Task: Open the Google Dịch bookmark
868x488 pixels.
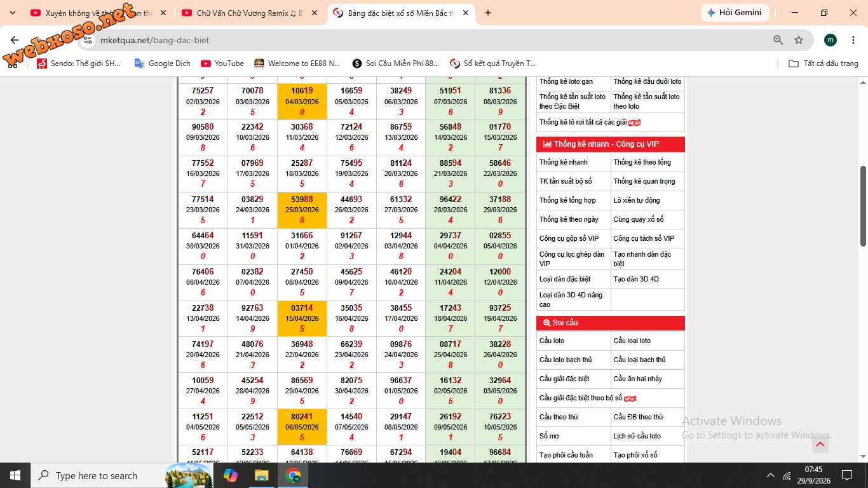Action: pyautogui.click(x=163, y=64)
